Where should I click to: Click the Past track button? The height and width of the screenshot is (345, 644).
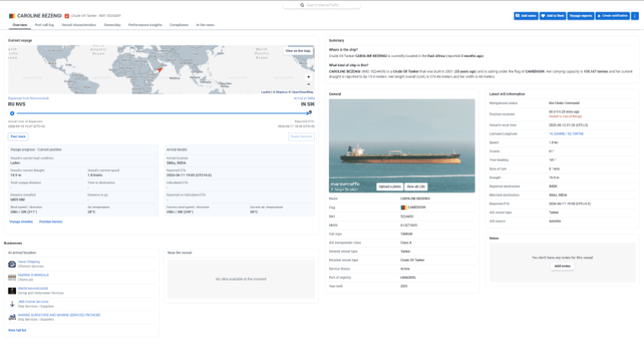point(18,136)
